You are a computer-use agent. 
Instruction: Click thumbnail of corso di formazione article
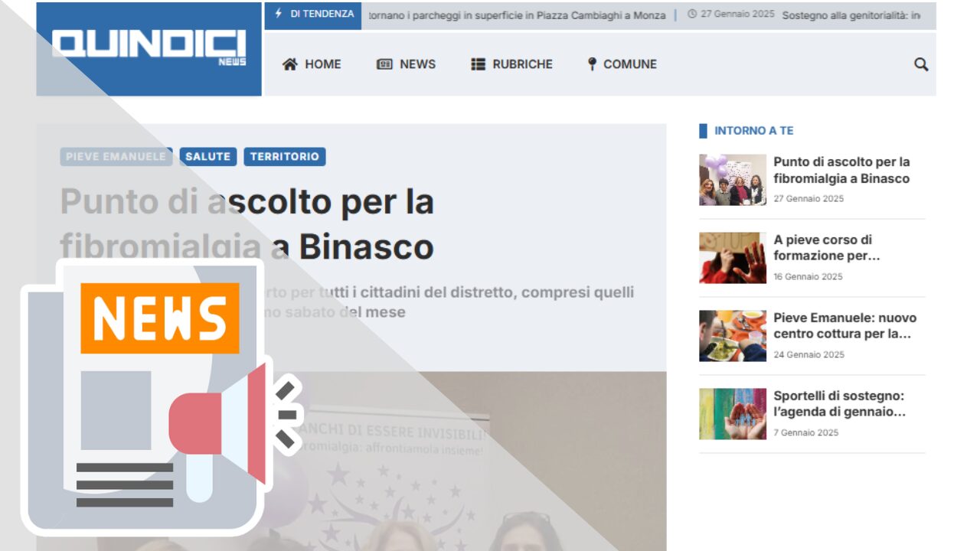(x=733, y=258)
